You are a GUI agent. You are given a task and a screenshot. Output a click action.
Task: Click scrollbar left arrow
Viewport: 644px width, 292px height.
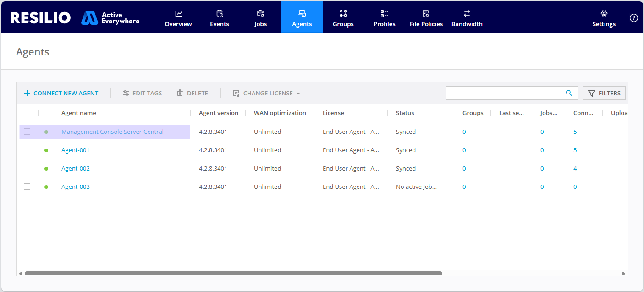(20, 274)
